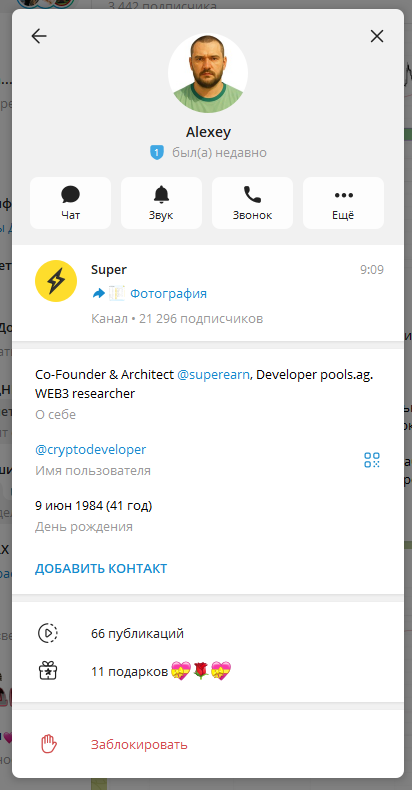Click ДОБАВИТЬ КОНТАКТ
412x790 pixels.
click(x=101, y=569)
